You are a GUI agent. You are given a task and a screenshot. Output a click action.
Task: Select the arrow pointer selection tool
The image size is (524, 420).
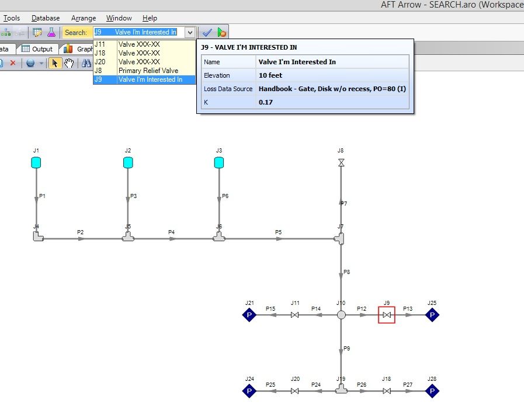(x=55, y=63)
